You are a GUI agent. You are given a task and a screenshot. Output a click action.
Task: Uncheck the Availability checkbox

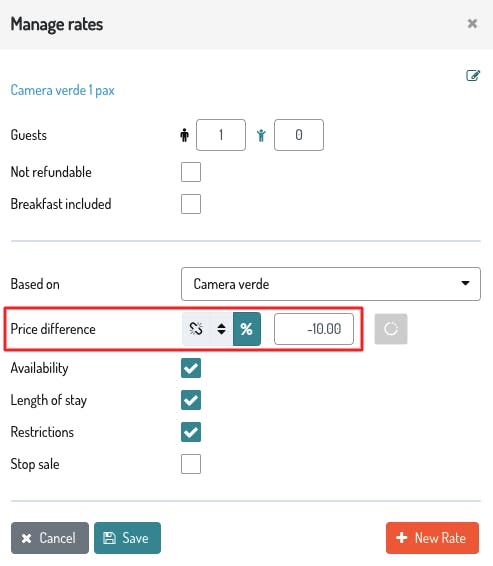pos(191,368)
